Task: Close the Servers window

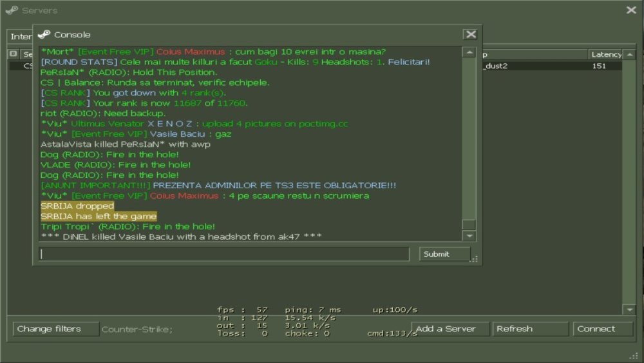Action: (x=631, y=10)
